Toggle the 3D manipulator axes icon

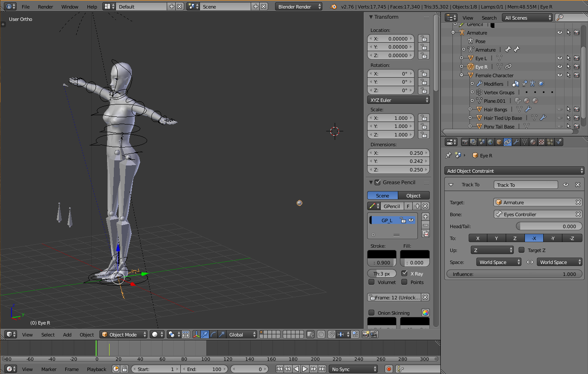tap(197, 335)
